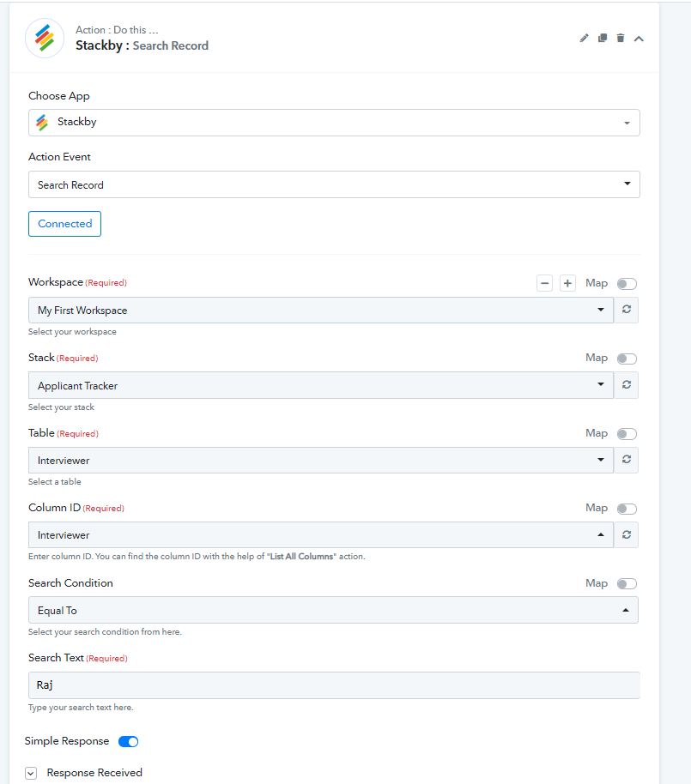Add field with the plus button by Workspace
Screen dimensions: 691x784
[567, 284]
